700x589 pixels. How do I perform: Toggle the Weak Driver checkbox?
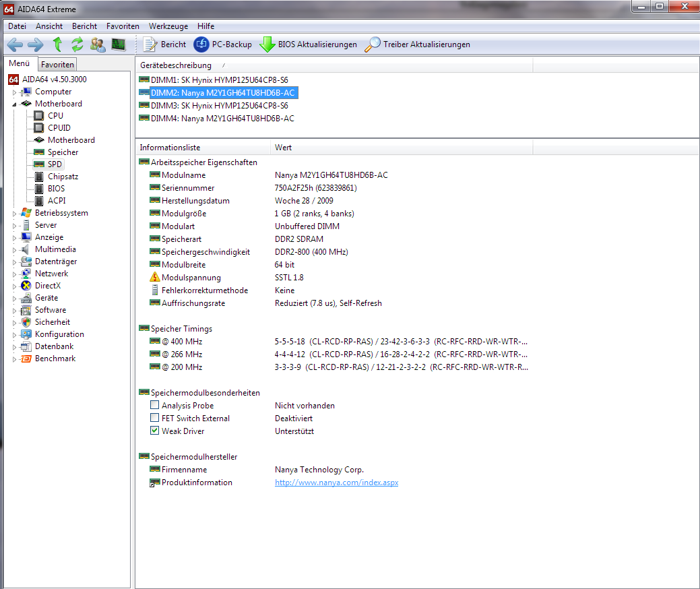(x=154, y=431)
